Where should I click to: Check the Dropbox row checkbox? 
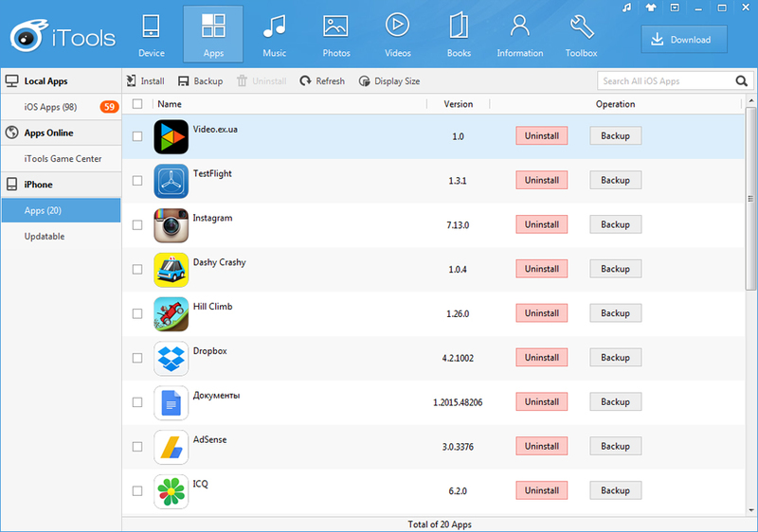click(x=137, y=358)
